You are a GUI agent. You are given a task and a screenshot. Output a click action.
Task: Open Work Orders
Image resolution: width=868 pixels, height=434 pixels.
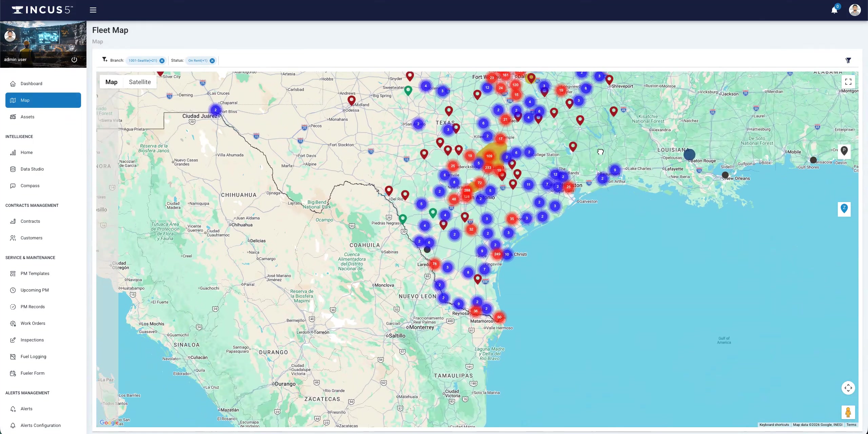click(43, 323)
